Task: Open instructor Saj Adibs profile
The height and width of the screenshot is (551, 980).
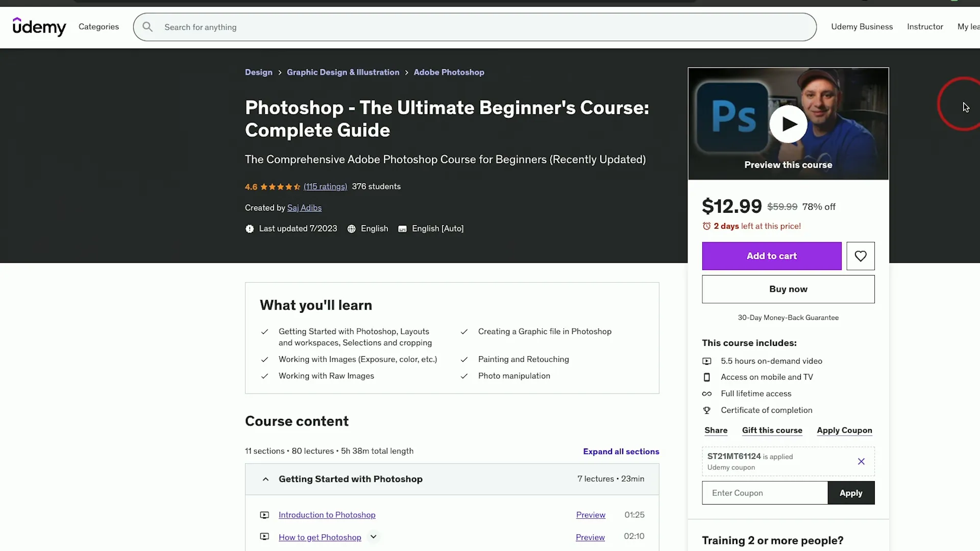Action: 304,208
